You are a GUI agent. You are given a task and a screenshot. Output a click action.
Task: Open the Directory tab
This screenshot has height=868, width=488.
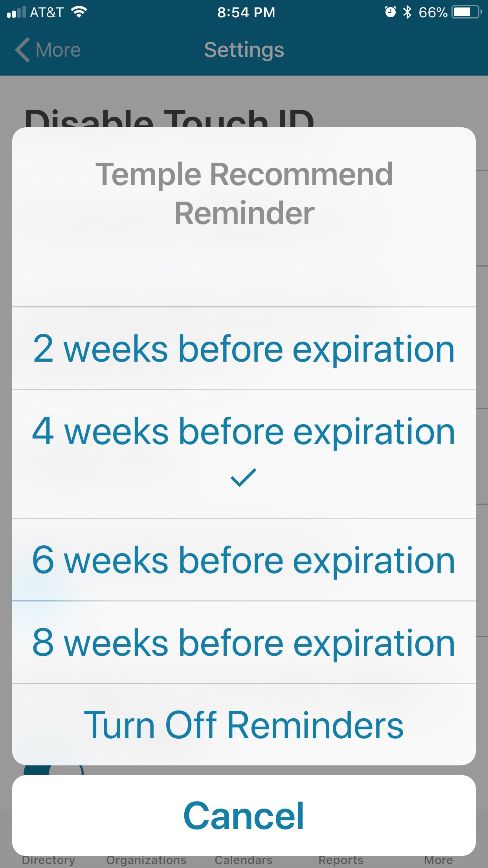tap(48, 860)
